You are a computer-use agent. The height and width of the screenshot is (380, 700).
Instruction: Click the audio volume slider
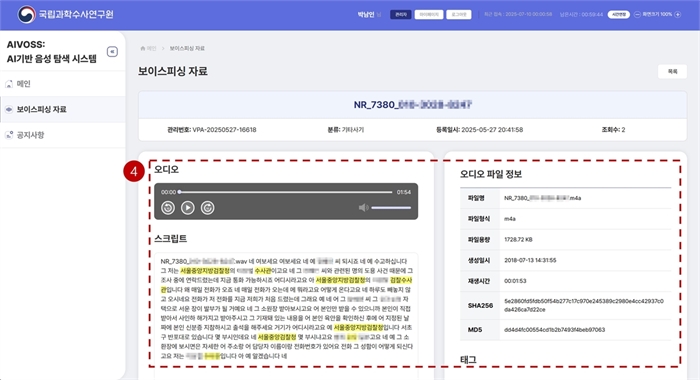pyautogui.click(x=391, y=208)
